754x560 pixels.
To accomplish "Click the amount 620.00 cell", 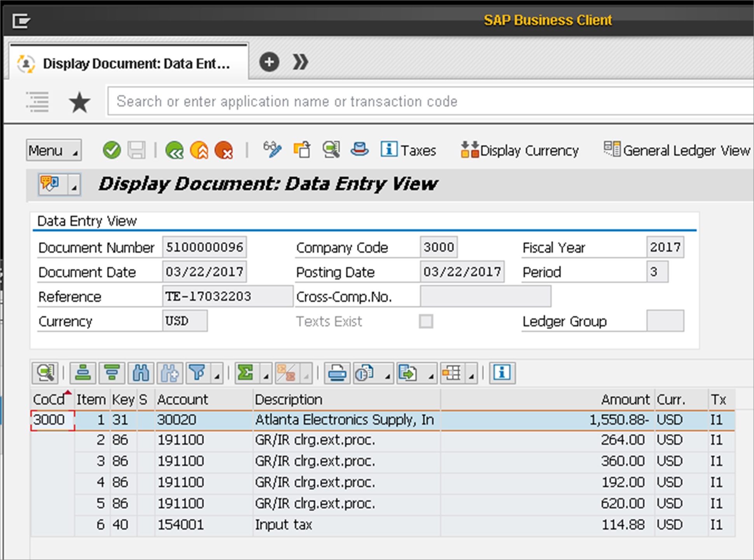I will (x=547, y=504).
